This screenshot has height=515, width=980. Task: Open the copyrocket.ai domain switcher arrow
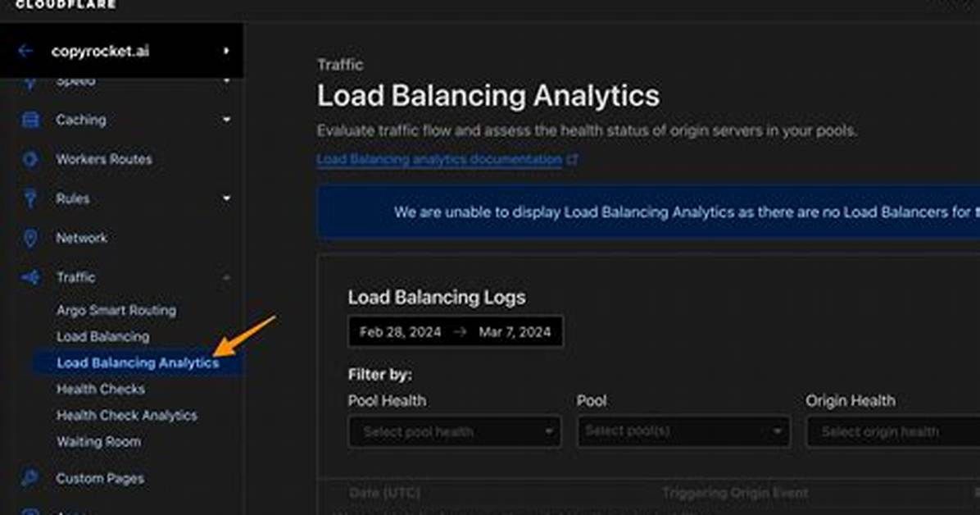226,52
